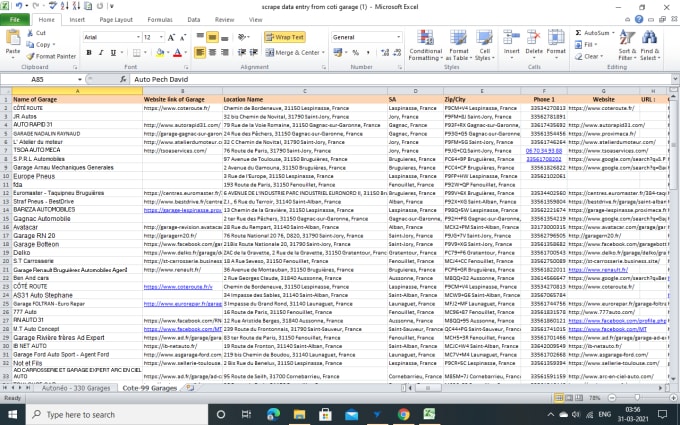
Task: Click the Find & Select binoculars icon
Action: coord(649,38)
